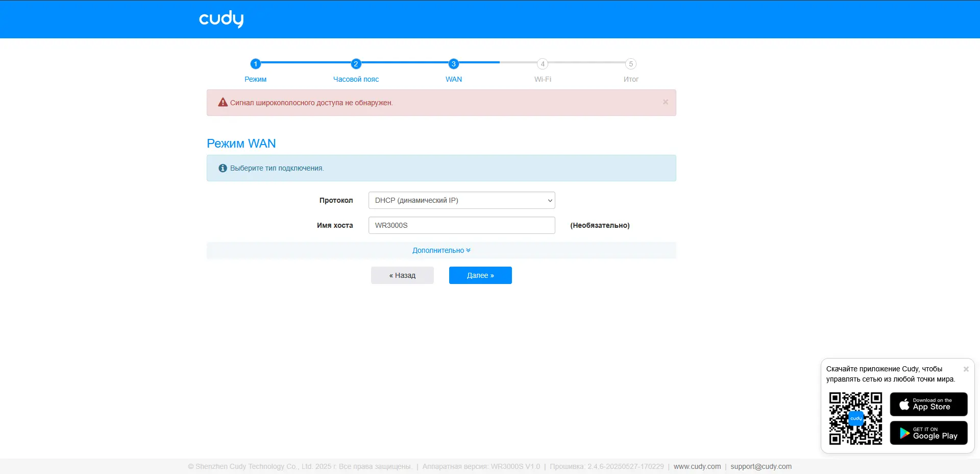This screenshot has height=474, width=980.
Task: Click the Download on App Store badge
Action: pos(928,404)
